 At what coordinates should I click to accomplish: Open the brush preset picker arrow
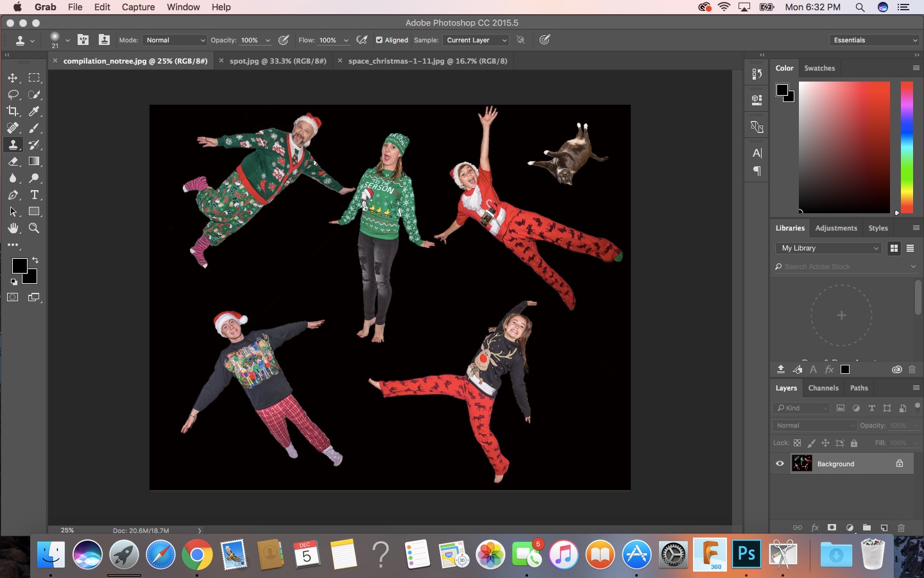tap(67, 40)
